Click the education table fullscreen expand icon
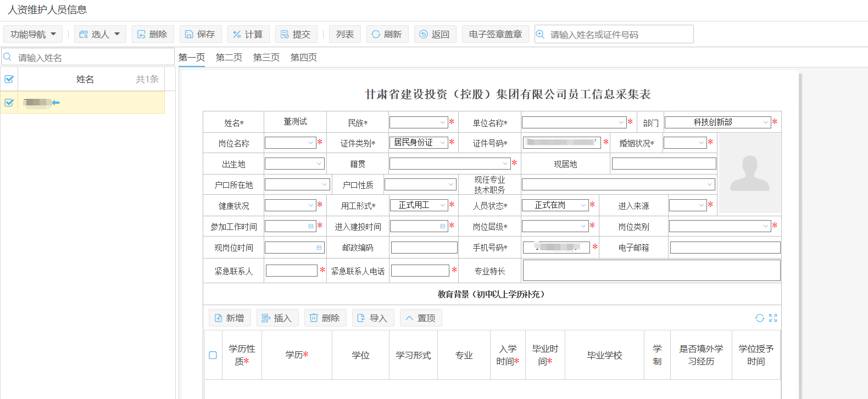The height and width of the screenshot is (399, 868). 773,318
